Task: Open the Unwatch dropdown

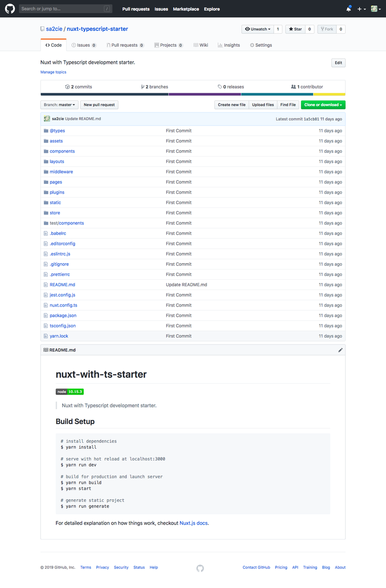Action: [257, 29]
